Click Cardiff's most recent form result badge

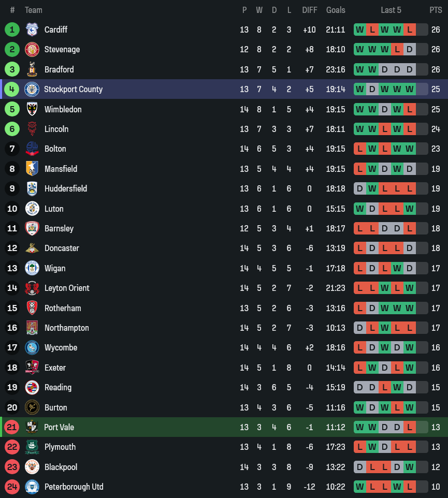tap(410, 30)
